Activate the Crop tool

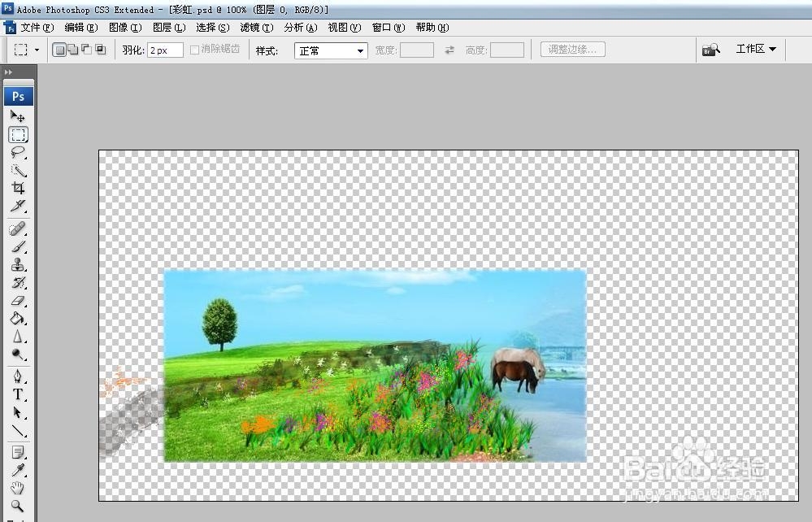coord(19,189)
